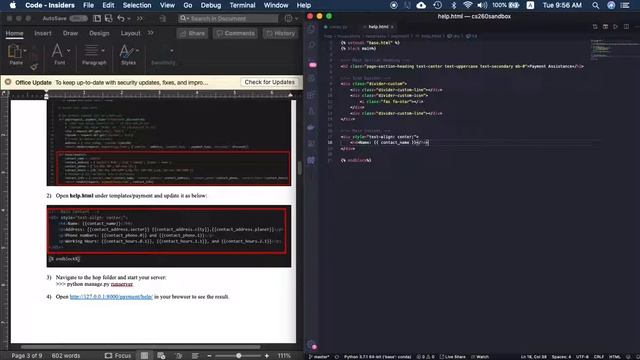Click the Search in Document field

click(x=229, y=18)
